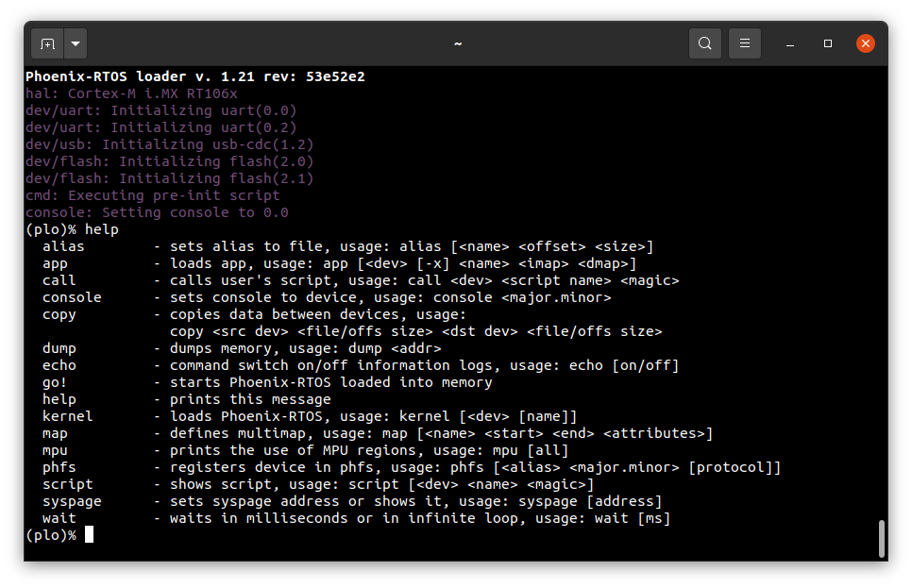The image size is (912, 588).
Task: Click the terminal scrollbar thumb
Action: point(882,539)
